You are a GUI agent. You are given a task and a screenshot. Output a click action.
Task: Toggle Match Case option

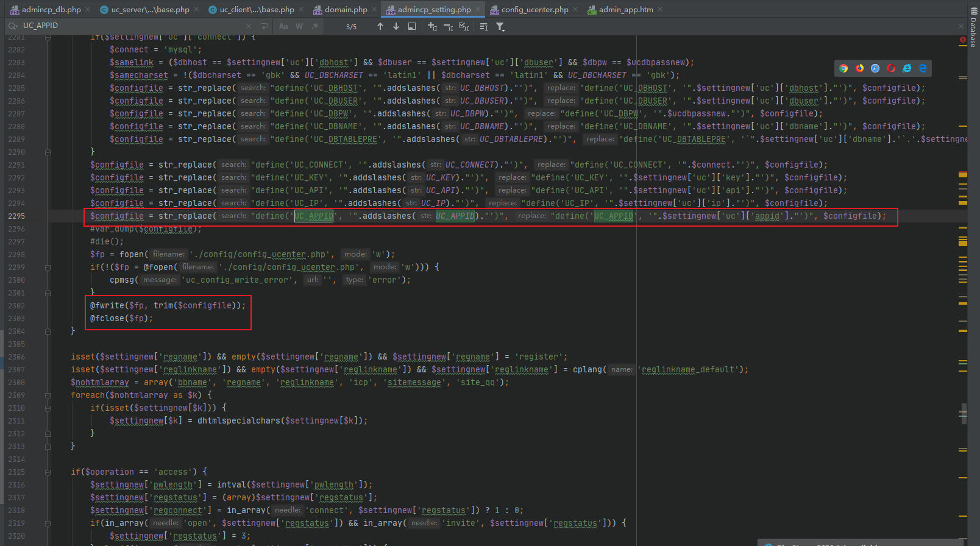(283, 26)
